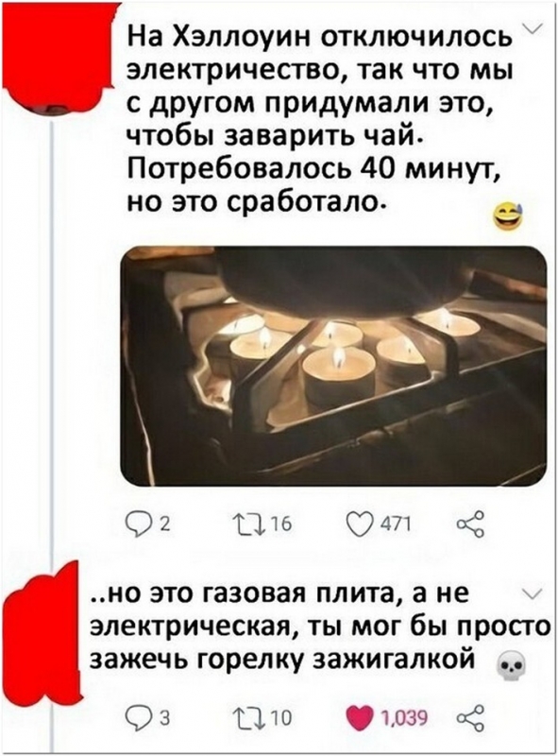Click the laughing emoji in first tweet
The height and width of the screenshot is (756, 558).
tap(509, 217)
